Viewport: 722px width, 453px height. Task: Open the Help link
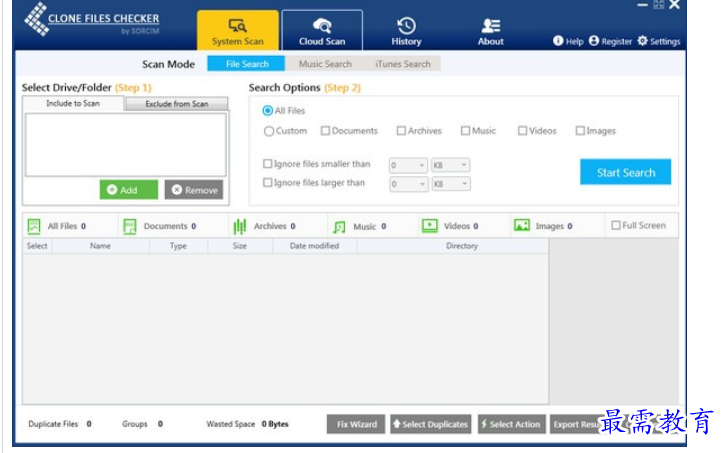click(574, 41)
